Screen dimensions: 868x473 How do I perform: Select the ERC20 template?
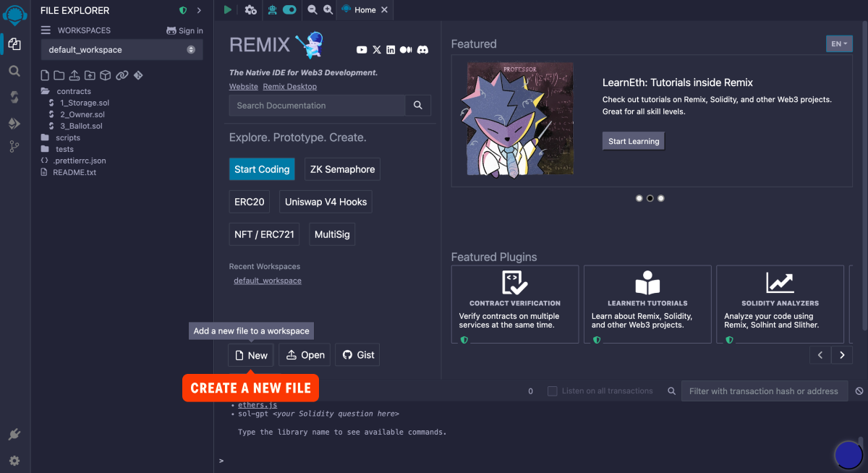click(x=250, y=202)
